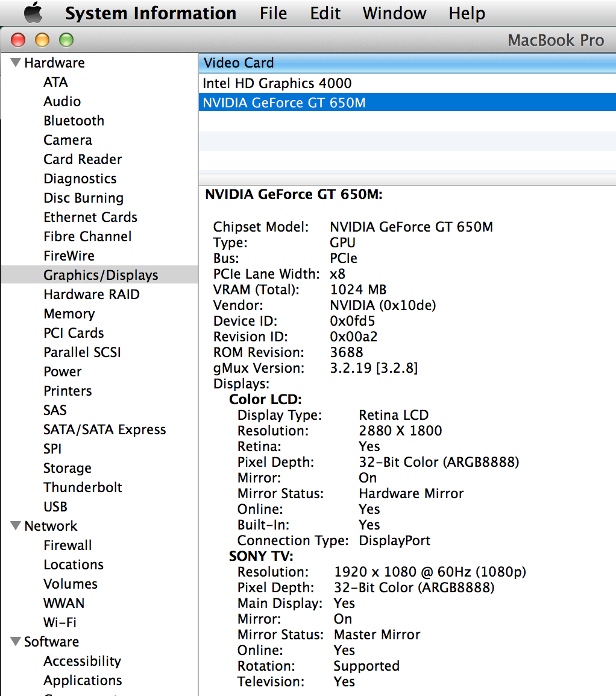
Task: Select Diagnostics in the sidebar
Action: click(80, 179)
